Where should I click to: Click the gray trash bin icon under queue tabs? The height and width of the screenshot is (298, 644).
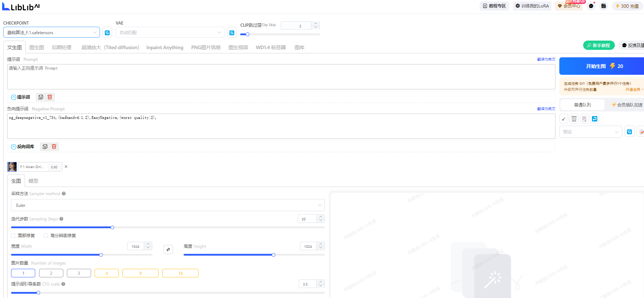(x=574, y=119)
